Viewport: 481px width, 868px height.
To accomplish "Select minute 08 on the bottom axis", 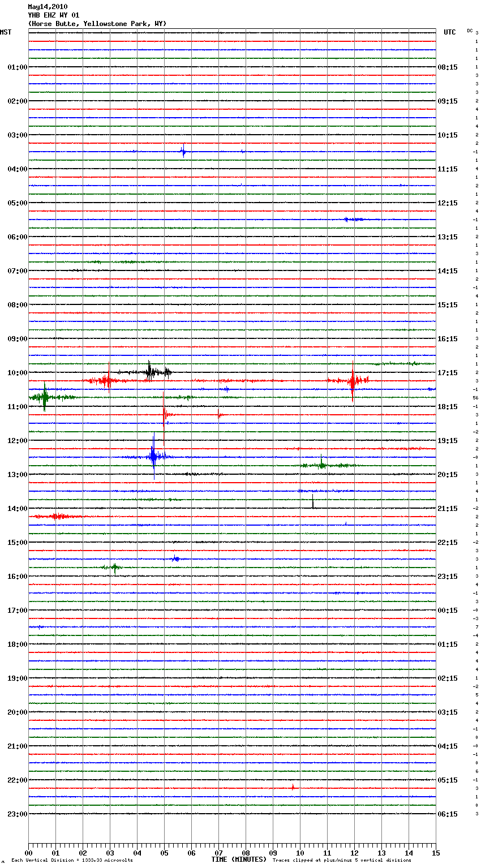I will point(246,853).
